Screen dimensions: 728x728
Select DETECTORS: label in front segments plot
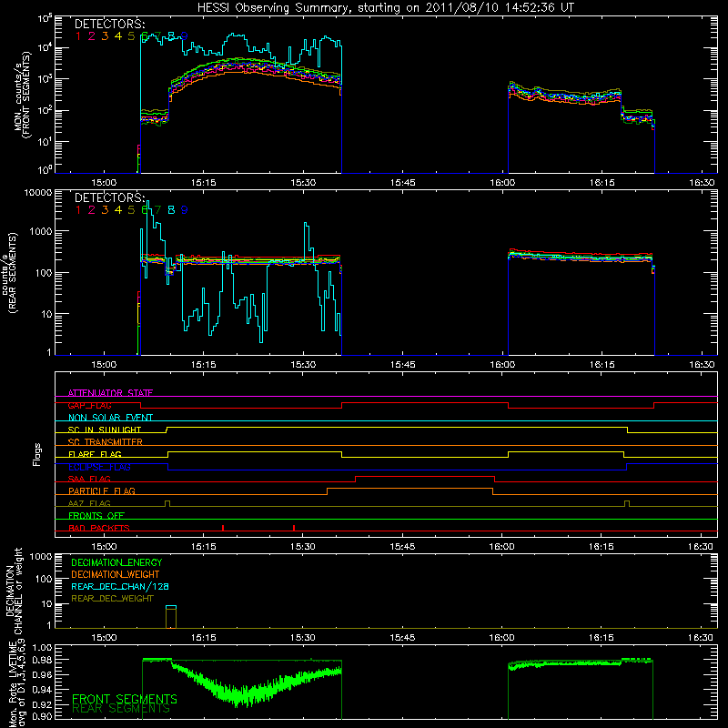(x=109, y=24)
